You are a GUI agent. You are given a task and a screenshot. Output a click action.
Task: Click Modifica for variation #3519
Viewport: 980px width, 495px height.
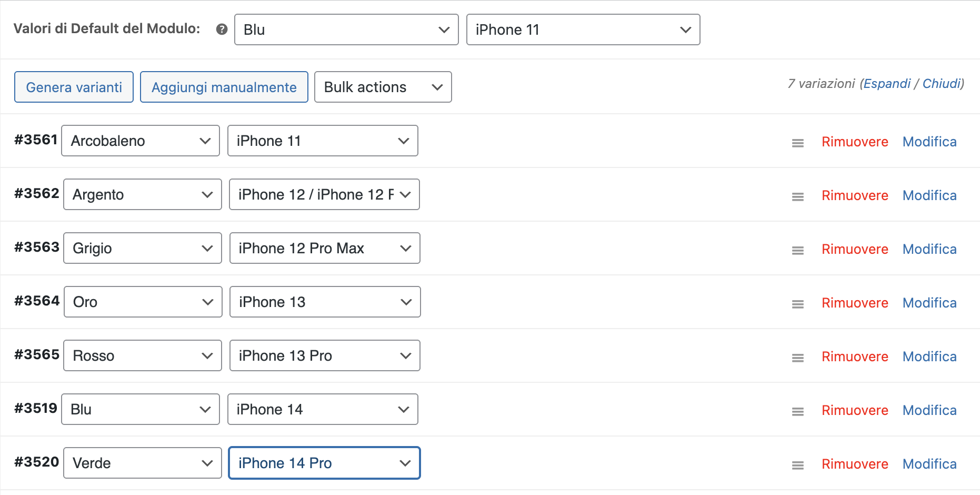pos(929,410)
